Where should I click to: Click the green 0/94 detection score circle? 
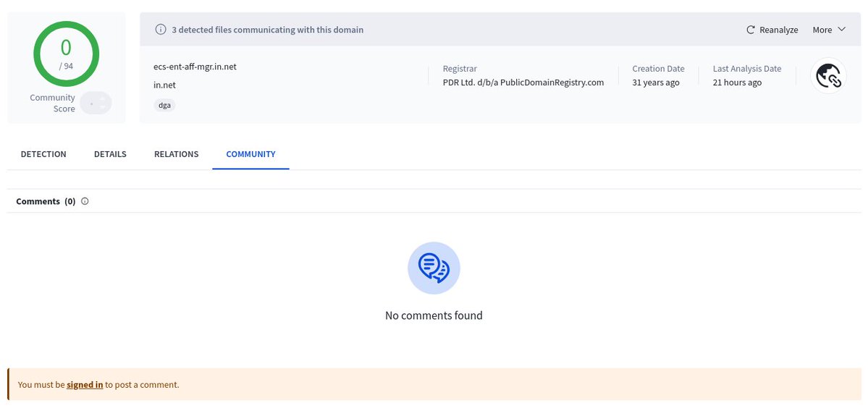click(66, 54)
